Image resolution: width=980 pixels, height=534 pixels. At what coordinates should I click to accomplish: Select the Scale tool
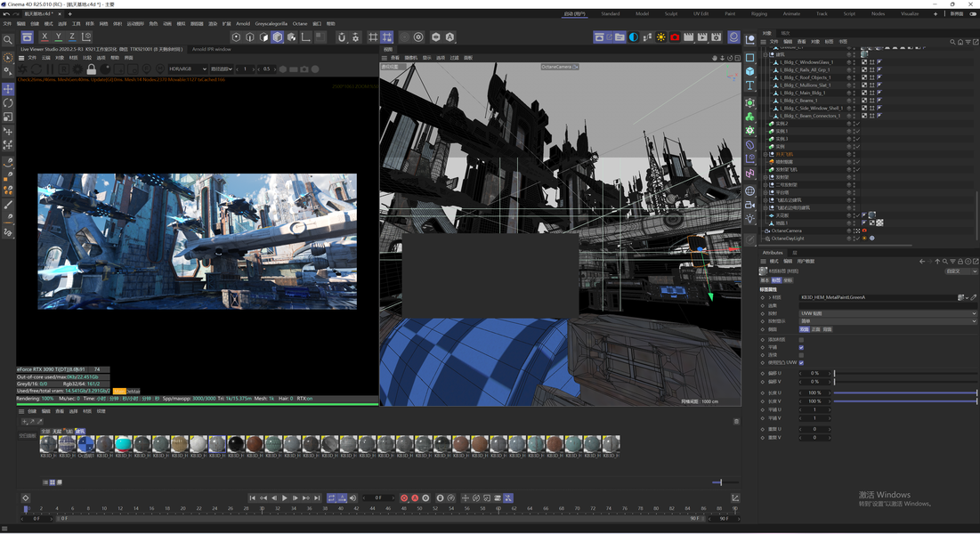point(8,117)
